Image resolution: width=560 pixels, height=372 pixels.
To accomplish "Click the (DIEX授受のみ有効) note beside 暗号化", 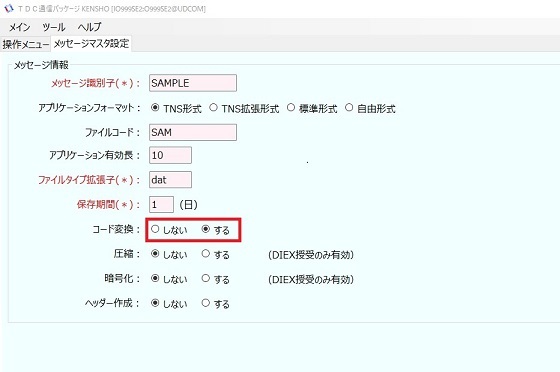I will 311,280.
